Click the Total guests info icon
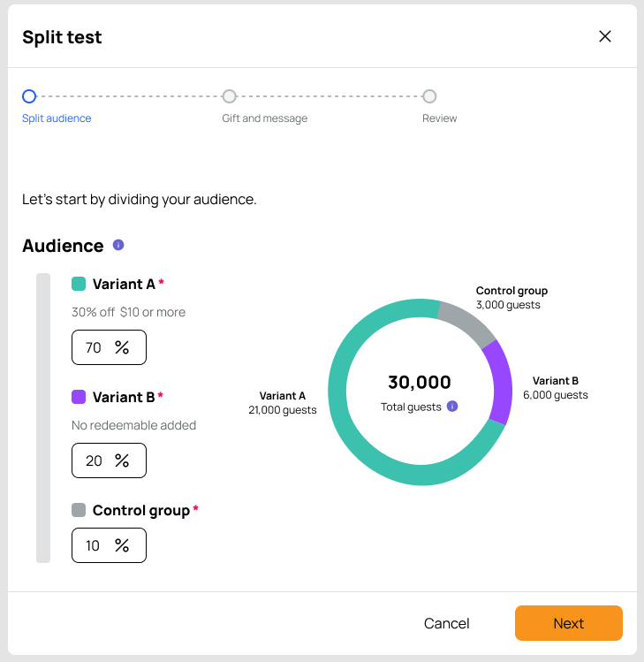Screen dimensions: 644x662 pos(452,407)
